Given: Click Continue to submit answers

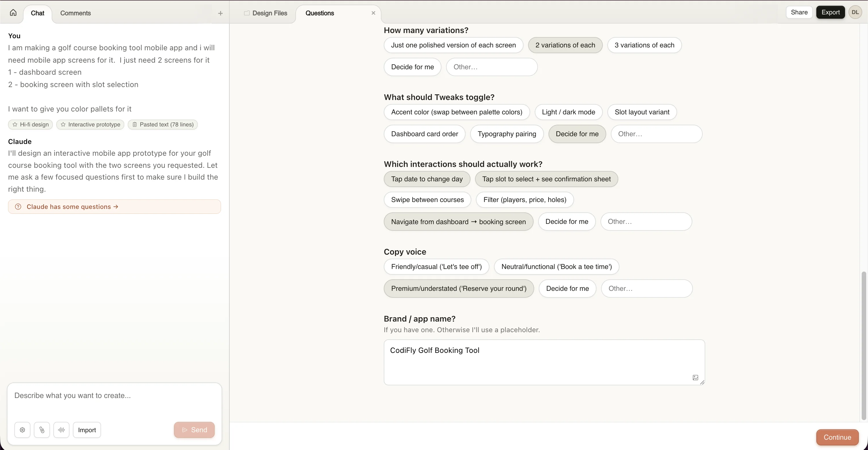Looking at the screenshot, I should (837, 437).
